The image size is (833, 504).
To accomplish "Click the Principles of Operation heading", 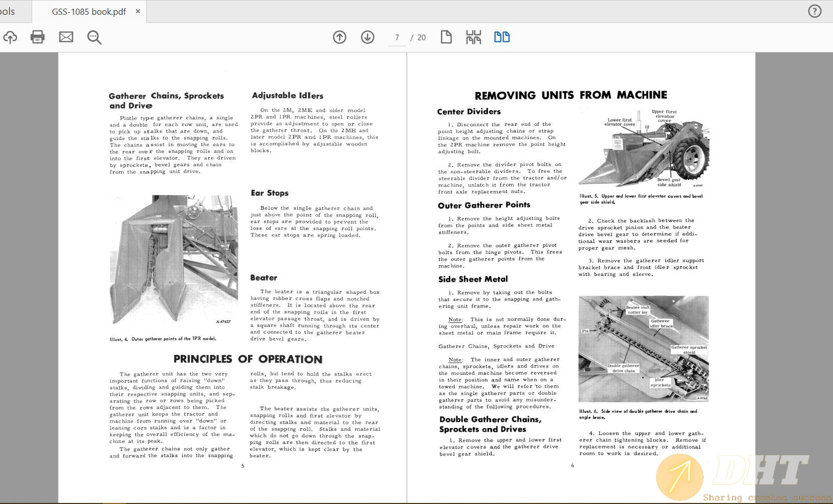I will tap(248, 359).
